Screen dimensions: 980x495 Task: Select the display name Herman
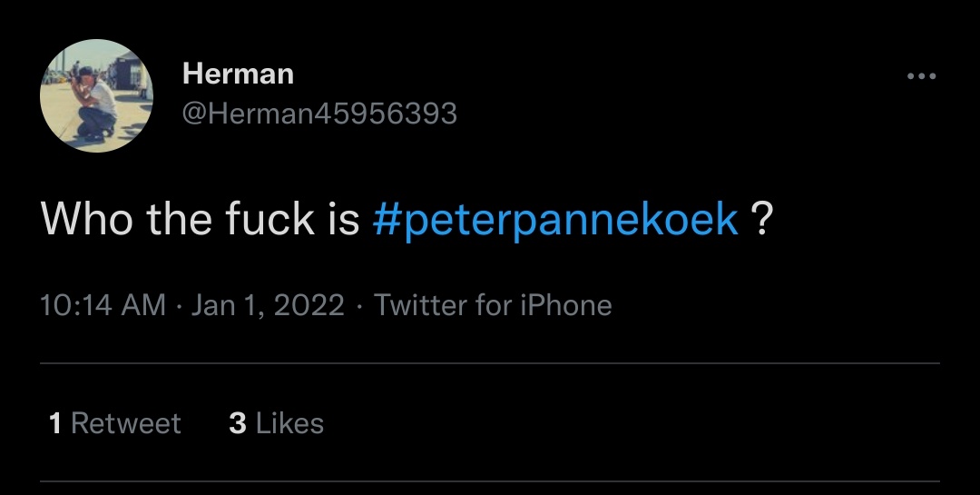pos(238,74)
